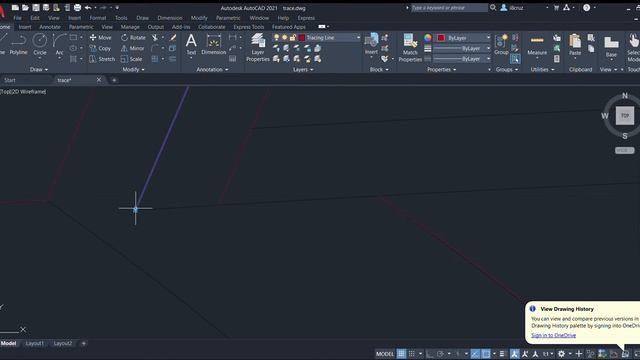Expand the Modify panel
This screenshot has width=640, height=360.
click(133, 69)
